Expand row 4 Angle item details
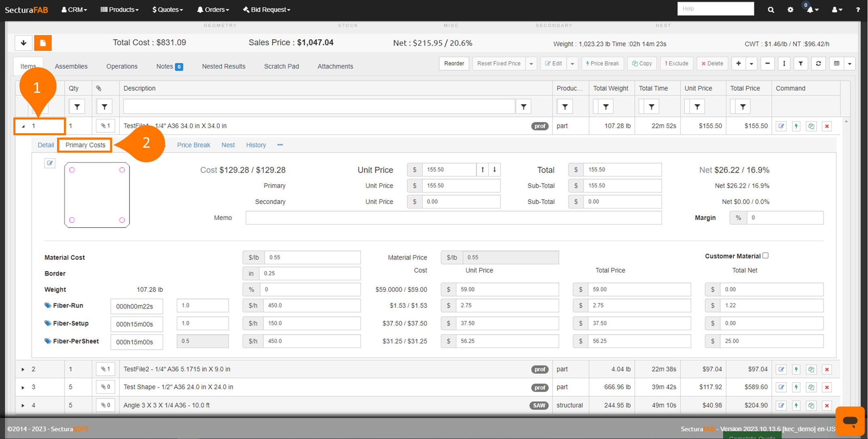This screenshot has width=868, height=439. (23, 405)
